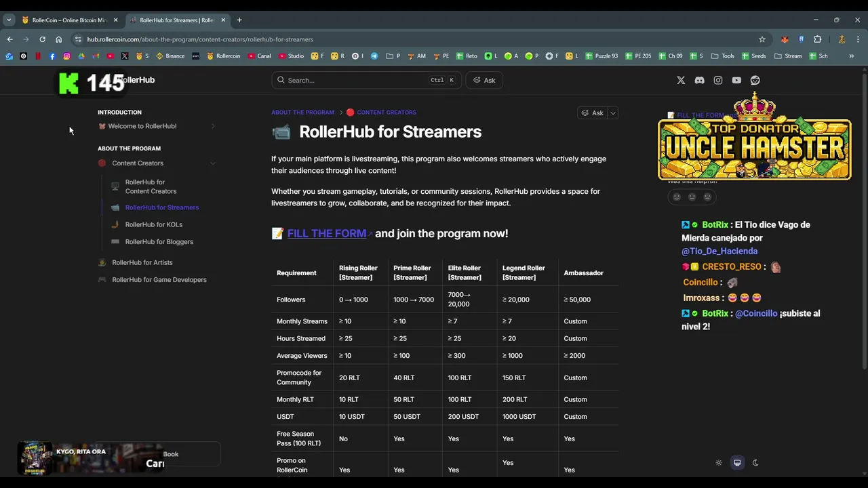The width and height of the screenshot is (868, 488).
Task: Click Ask button beside search bar
Action: coord(484,80)
